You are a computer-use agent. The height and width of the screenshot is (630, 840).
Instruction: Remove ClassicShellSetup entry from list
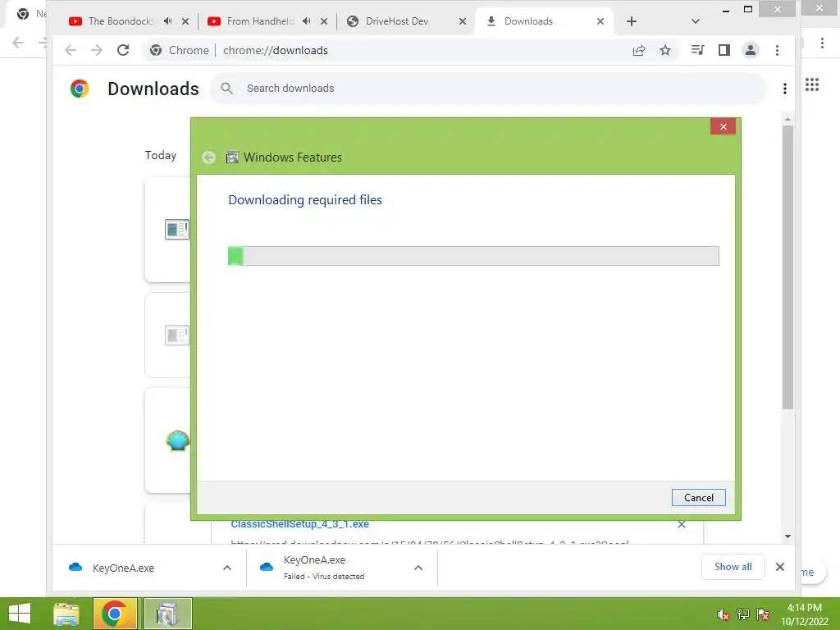(x=682, y=524)
